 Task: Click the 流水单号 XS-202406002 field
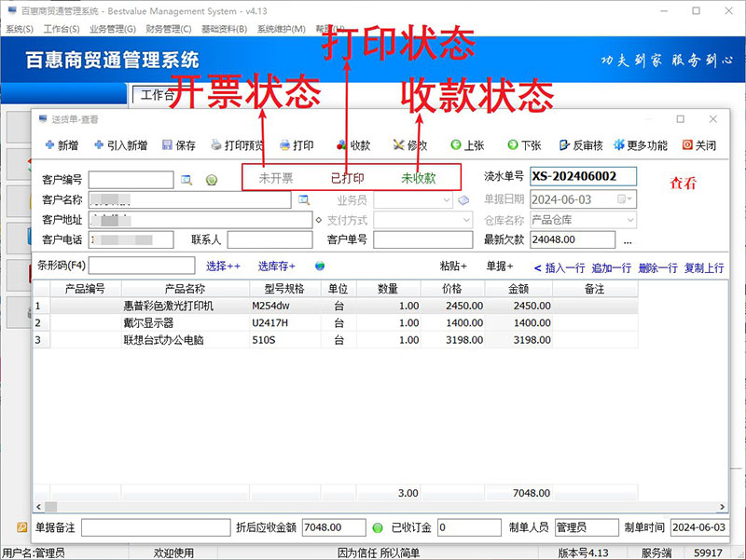click(x=584, y=176)
